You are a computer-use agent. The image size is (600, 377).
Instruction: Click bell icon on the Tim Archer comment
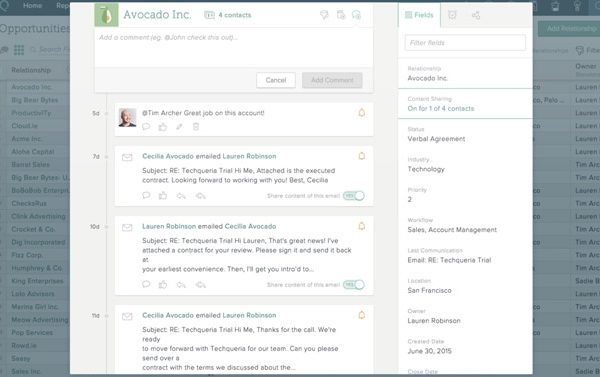[362, 113]
